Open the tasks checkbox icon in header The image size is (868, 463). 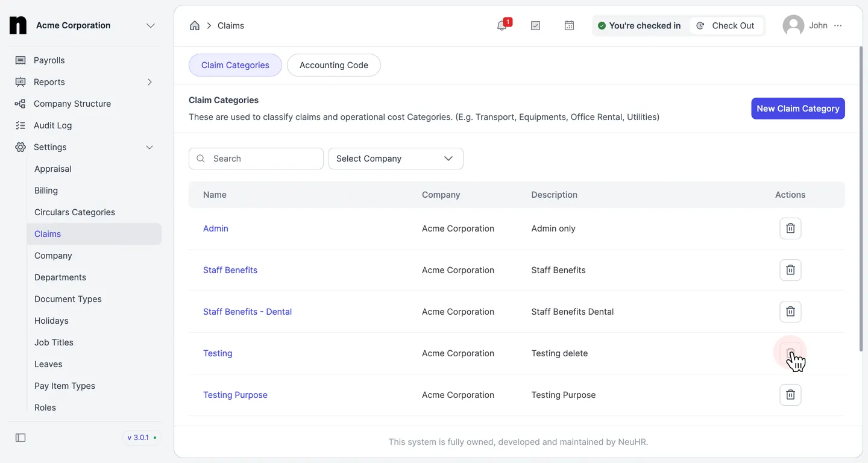click(x=535, y=25)
